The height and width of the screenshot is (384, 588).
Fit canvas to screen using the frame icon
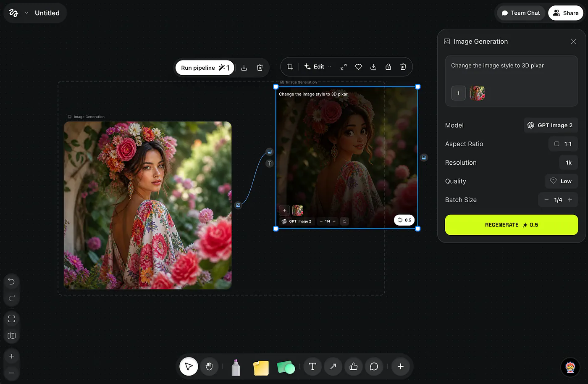[12, 319]
